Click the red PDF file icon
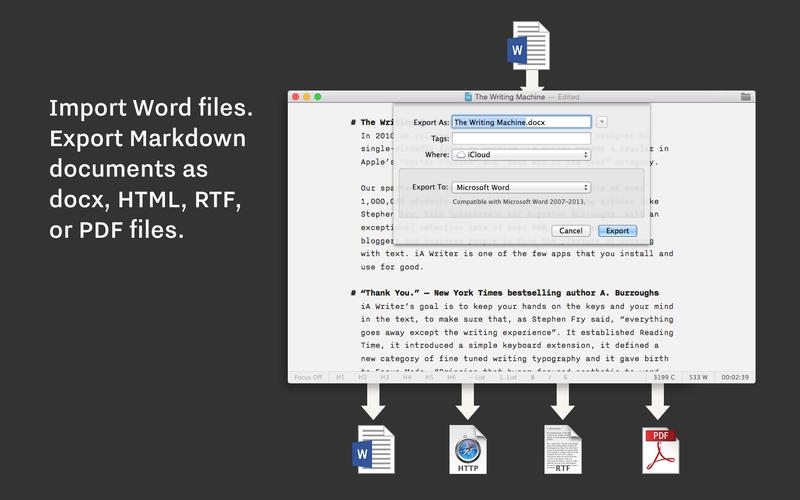 point(660,451)
